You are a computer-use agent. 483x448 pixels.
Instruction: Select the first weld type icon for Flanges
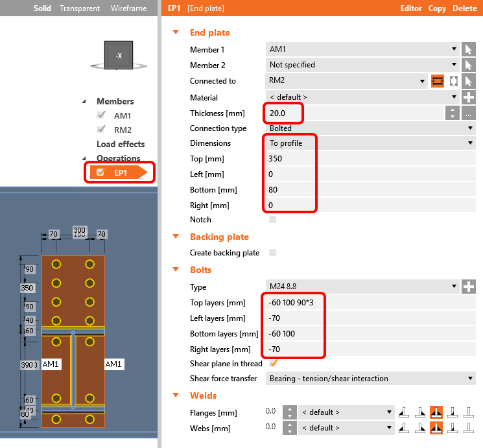click(x=403, y=412)
